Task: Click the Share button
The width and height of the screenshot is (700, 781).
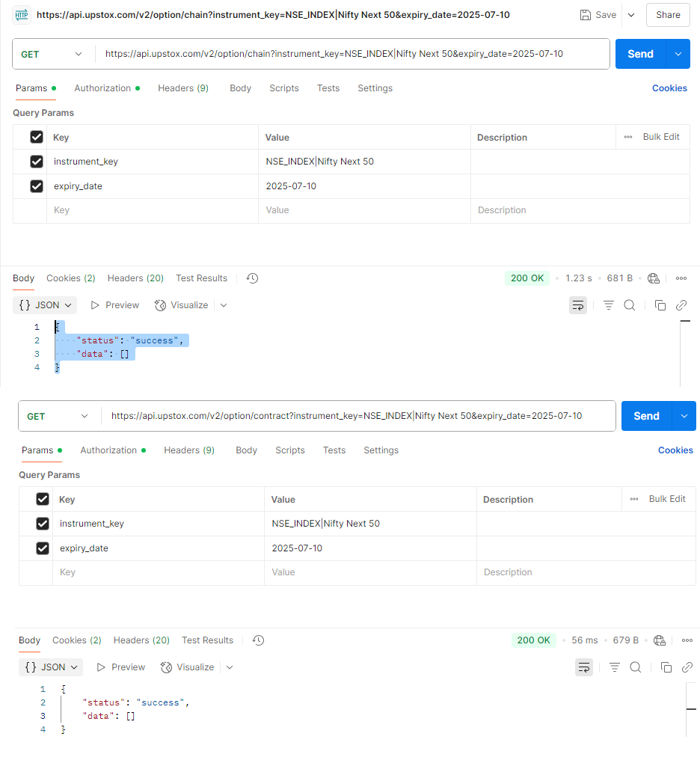Action: pyautogui.click(x=668, y=15)
